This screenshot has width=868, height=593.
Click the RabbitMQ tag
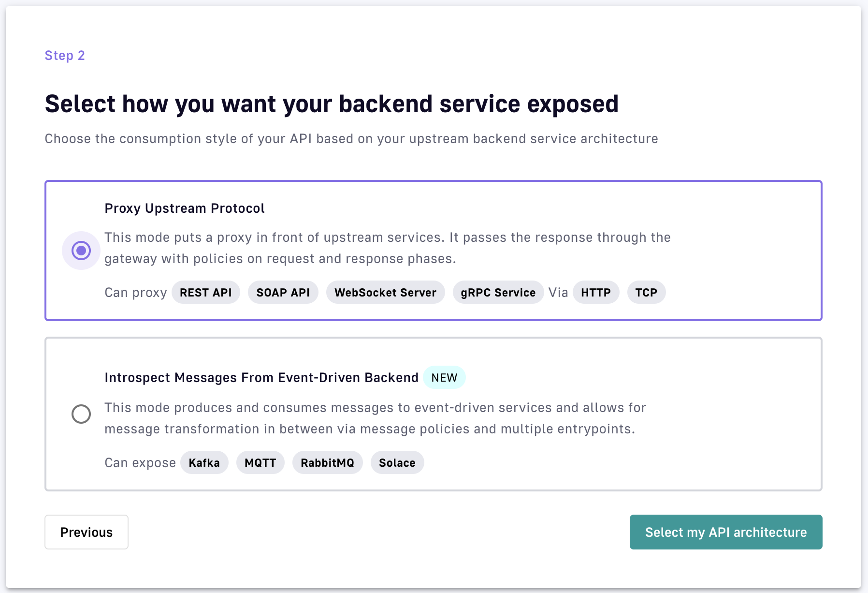click(x=327, y=463)
